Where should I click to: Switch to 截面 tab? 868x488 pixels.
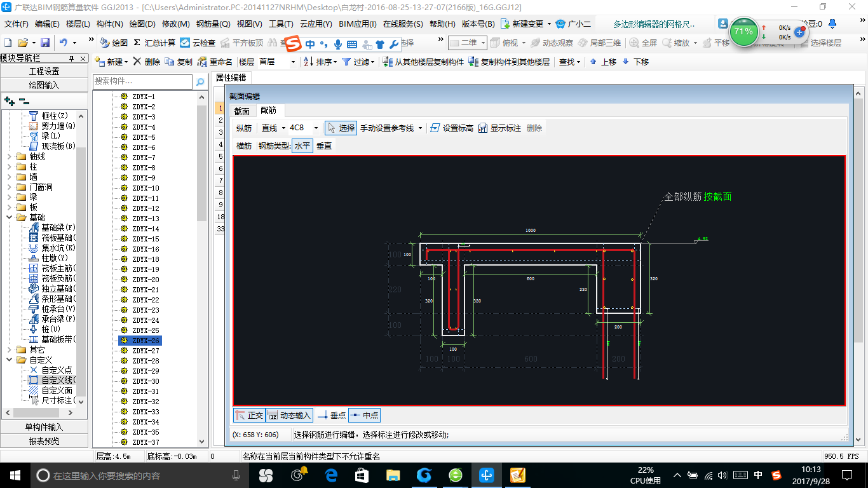(242, 111)
